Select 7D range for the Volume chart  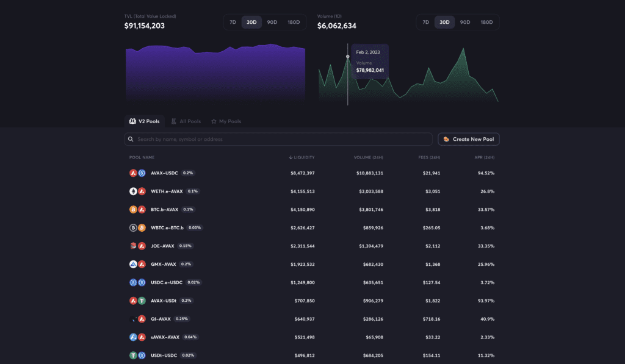click(x=425, y=23)
